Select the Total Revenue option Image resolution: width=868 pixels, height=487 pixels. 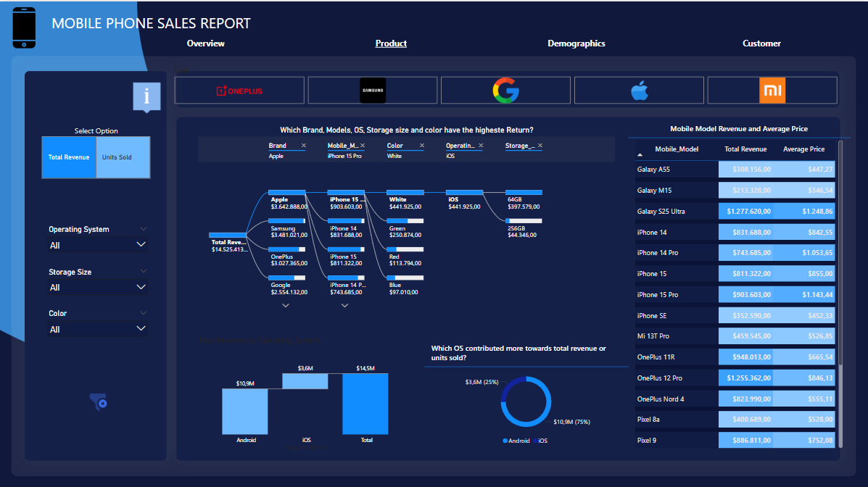(x=69, y=157)
